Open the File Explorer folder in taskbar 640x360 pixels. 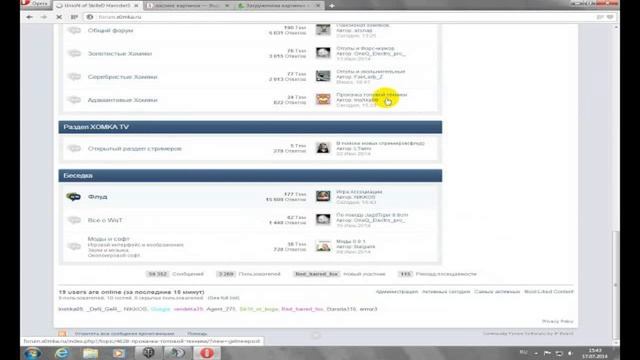point(90,353)
